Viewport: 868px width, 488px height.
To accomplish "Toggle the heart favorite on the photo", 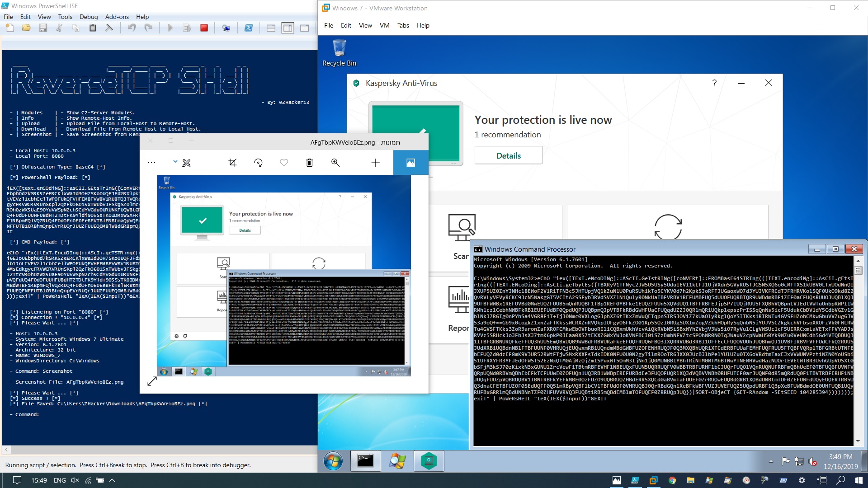I will 284,163.
